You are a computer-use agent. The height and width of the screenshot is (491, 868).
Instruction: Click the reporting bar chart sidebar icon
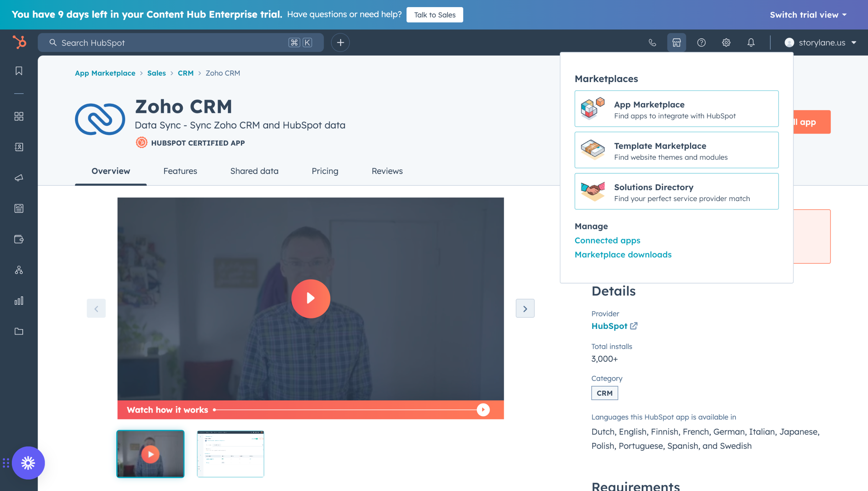[x=19, y=301]
